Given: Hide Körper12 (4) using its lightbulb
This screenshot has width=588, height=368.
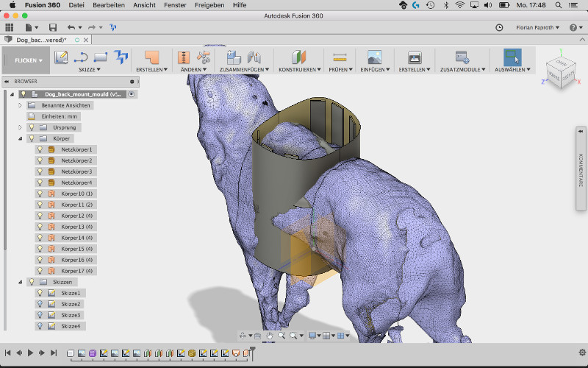Looking at the screenshot, I should [x=40, y=216].
